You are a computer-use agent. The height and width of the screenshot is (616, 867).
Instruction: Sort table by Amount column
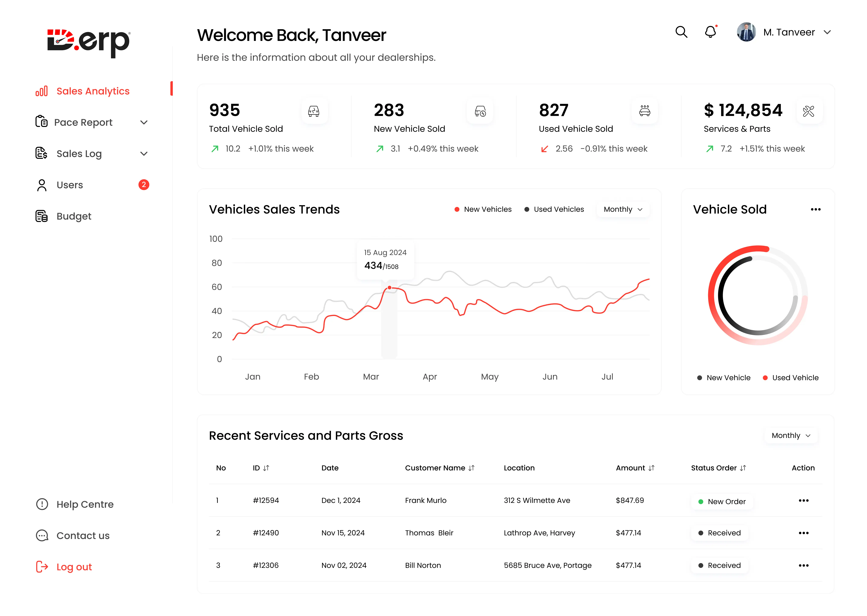click(x=651, y=468)
